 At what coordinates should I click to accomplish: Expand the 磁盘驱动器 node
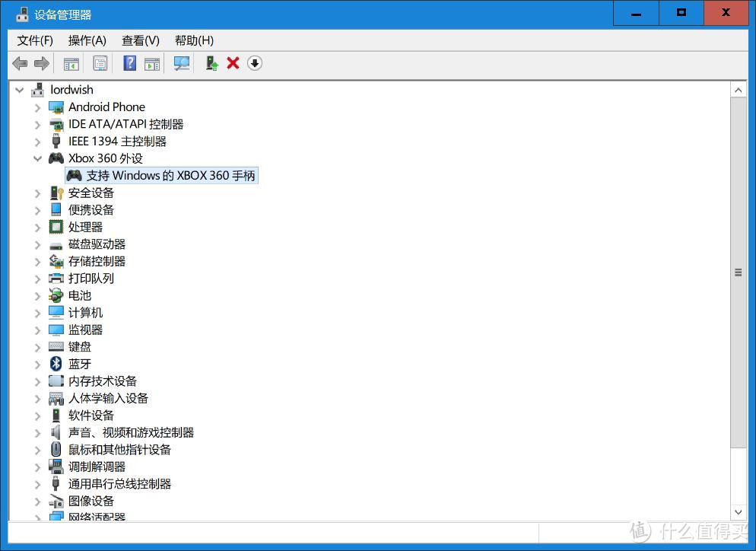(x=37, y=244)
